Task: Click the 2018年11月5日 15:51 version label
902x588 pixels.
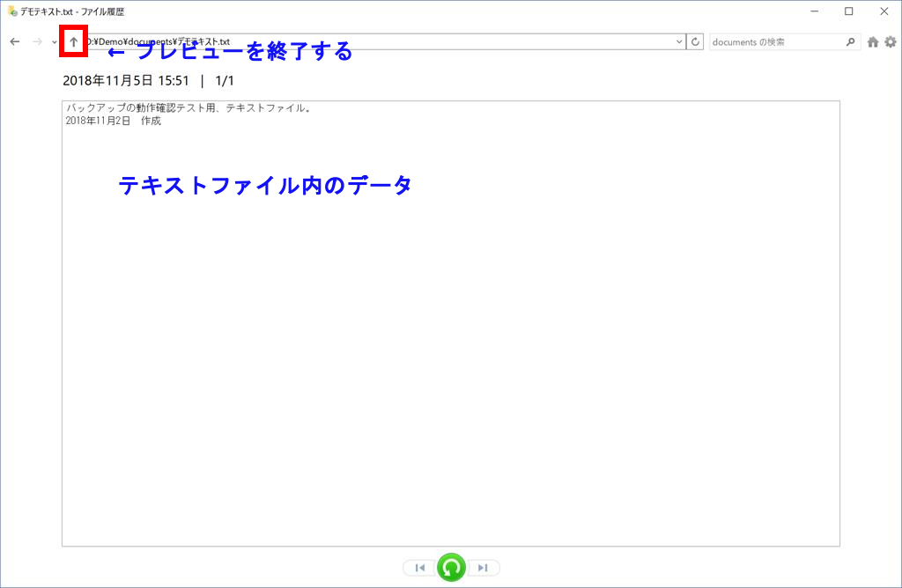Action: (126, 80)
